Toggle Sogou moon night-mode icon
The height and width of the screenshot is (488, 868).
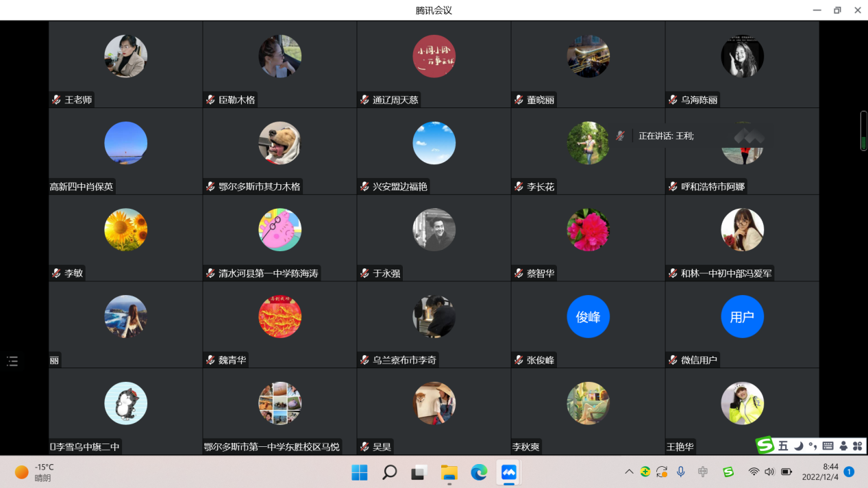[799, 446]
